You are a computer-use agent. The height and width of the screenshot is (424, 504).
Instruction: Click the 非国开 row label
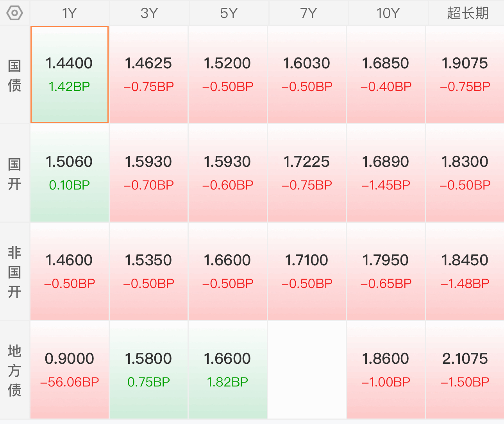tap(14, 272)
